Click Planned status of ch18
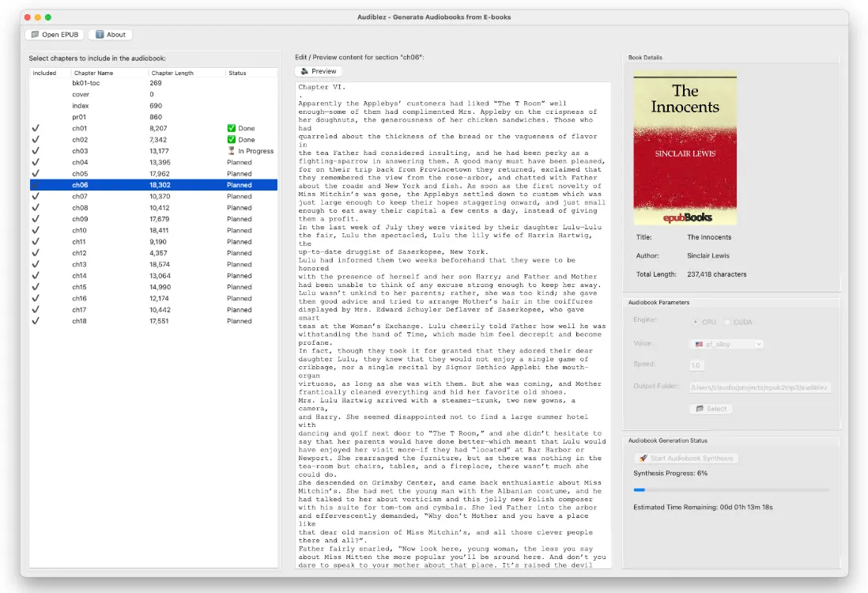This screenshot has height=593, width=868. (240, 321)
